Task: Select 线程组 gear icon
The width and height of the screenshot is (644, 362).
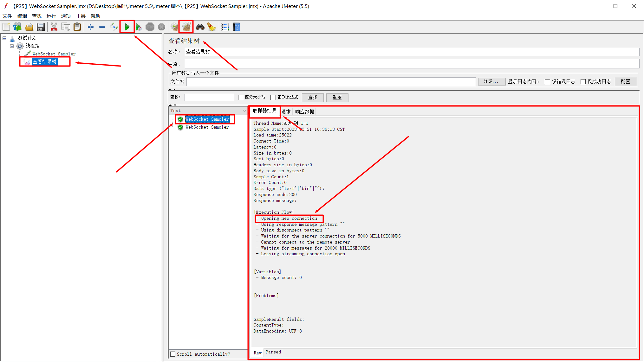Action: tap(20, 46)
